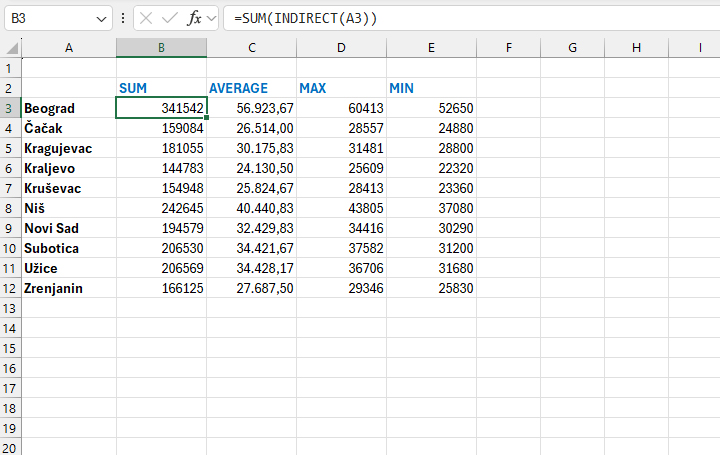Select column C header

tap(252, 48)
